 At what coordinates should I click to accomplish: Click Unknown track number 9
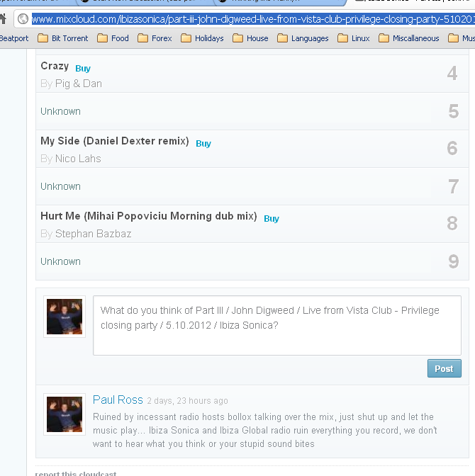click(60, 261)
